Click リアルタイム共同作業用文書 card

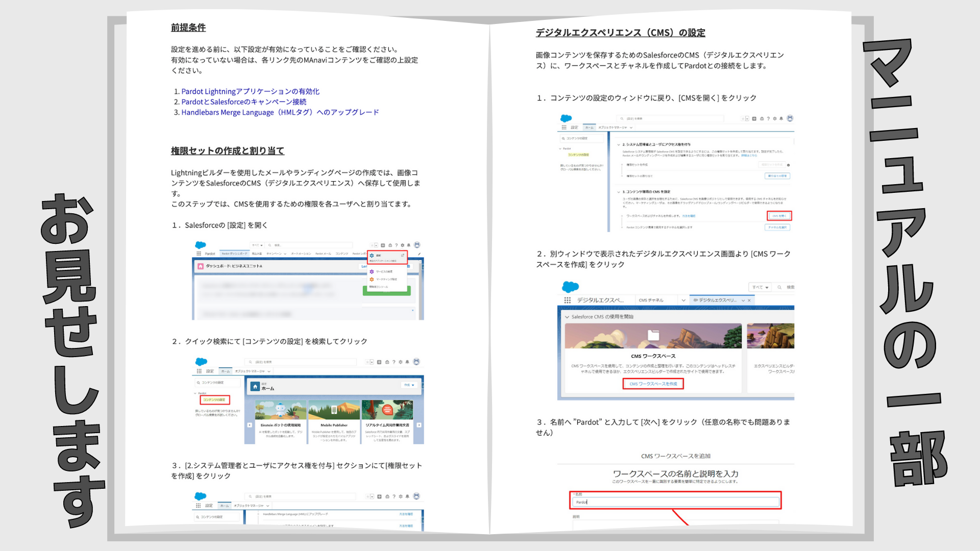click(387, 421)
